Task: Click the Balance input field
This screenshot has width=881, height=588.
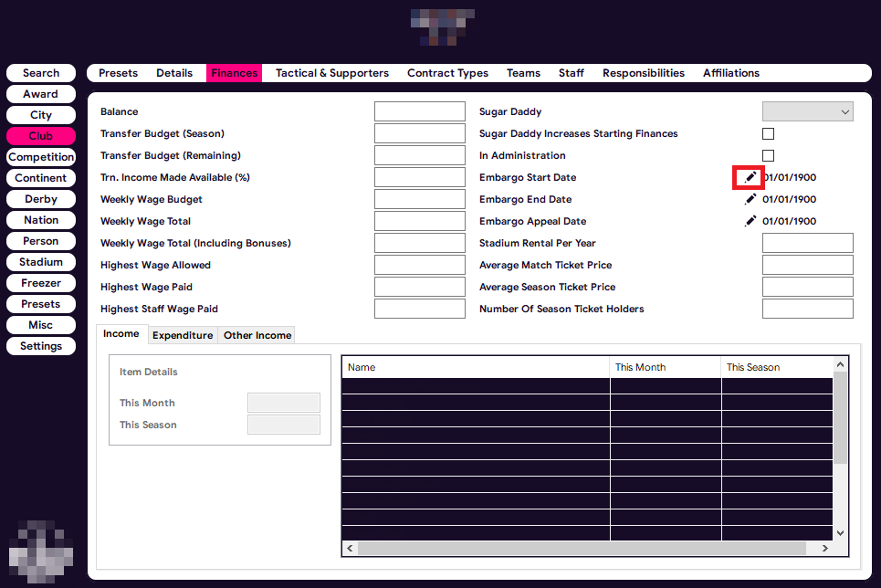Action: tap(419, 111)
